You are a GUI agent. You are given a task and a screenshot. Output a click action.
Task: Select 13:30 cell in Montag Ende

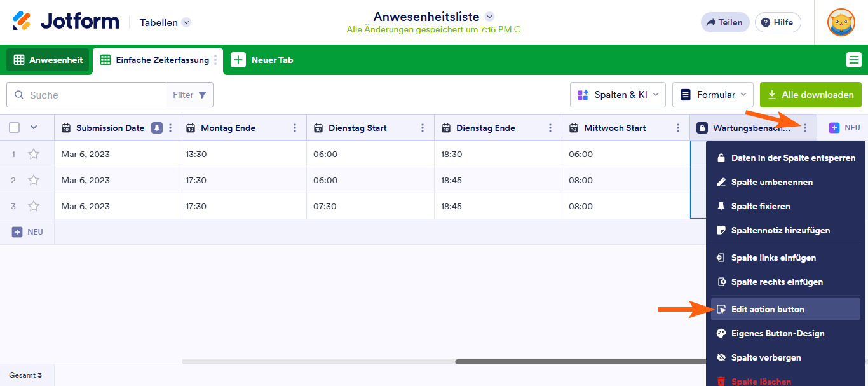pyautogui.click(x=244, y=154)
